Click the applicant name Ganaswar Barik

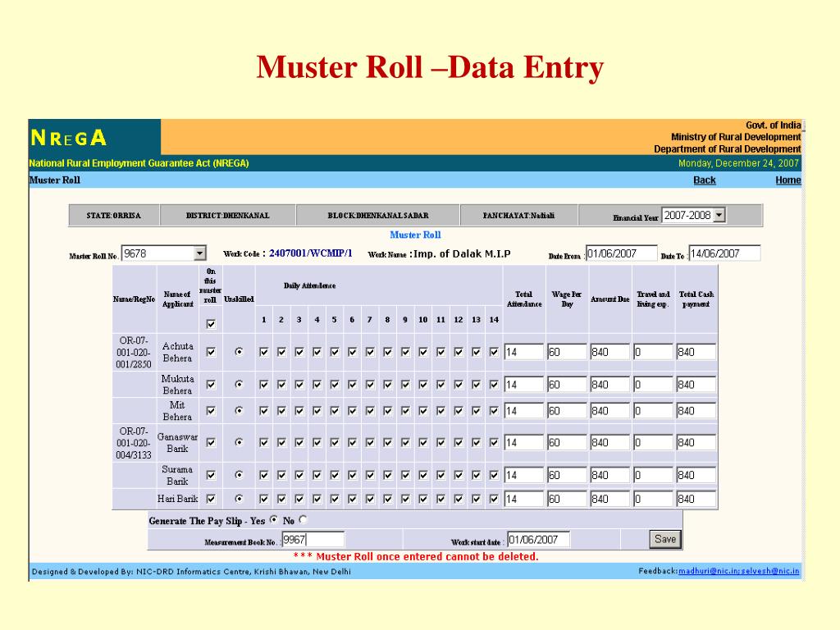pos(177,442)
